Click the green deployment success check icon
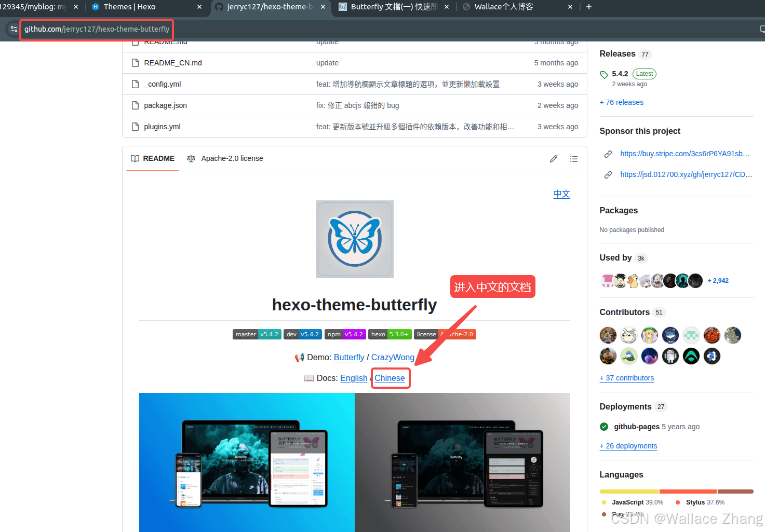765x532 pixels. click(x=604, y=427)
